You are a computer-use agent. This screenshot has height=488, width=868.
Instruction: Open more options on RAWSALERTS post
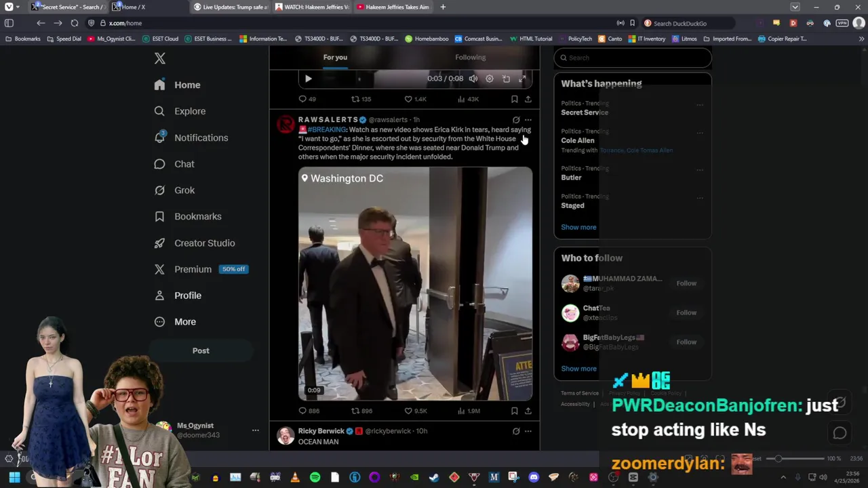pyautogui.click(x=528, y=120)
